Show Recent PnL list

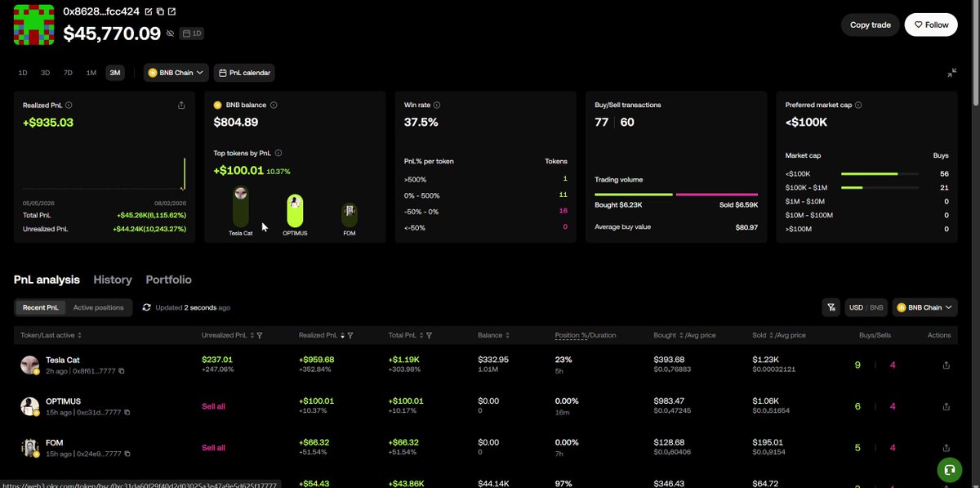click(40, 307)
